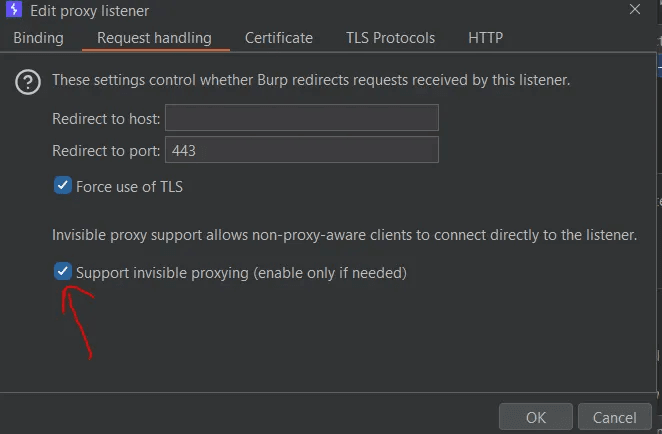
Task: Switch to the Binding tab
Action: [x=38, y=38]
